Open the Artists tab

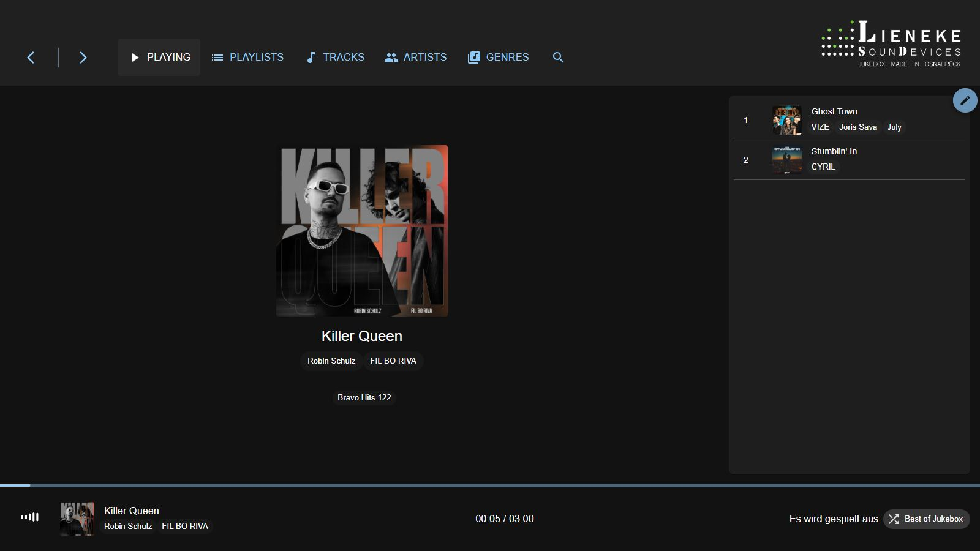click(x=416, y=58)
